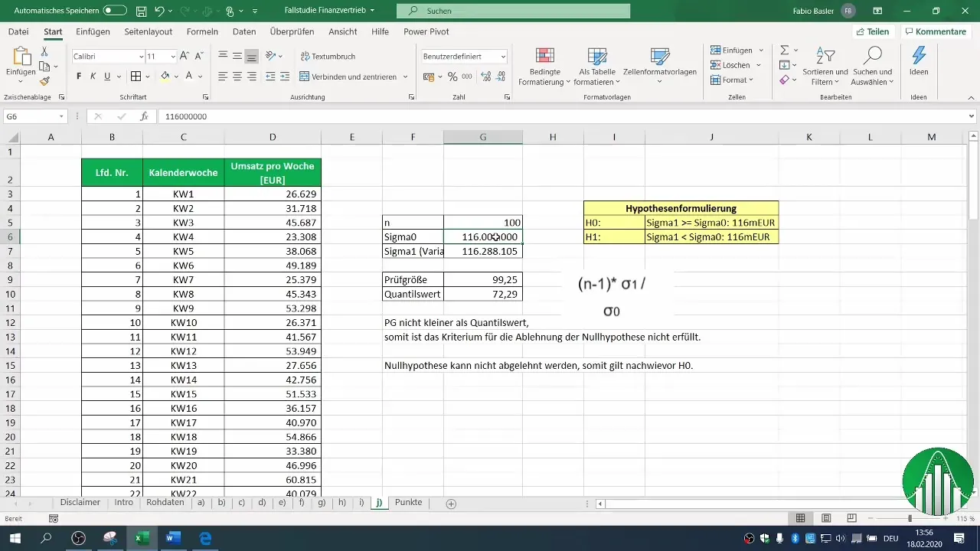Screen dimensions: 980x551
Task: Click the Undo arrow icon
Action: (159, 11)
